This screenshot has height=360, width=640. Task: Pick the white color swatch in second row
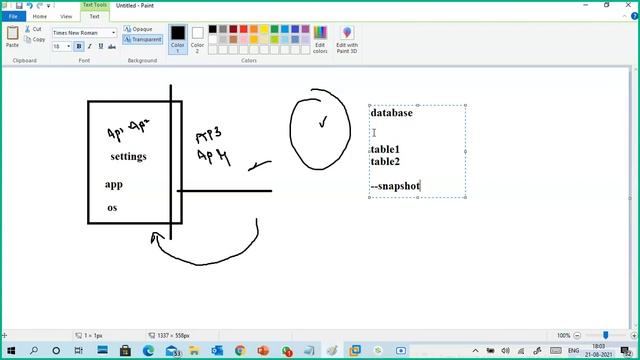213,40
